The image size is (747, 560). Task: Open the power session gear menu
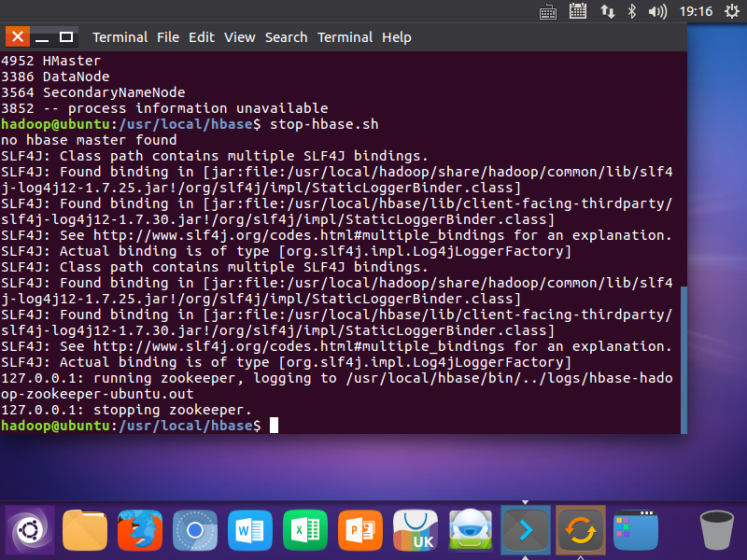(x=732, y=11)
